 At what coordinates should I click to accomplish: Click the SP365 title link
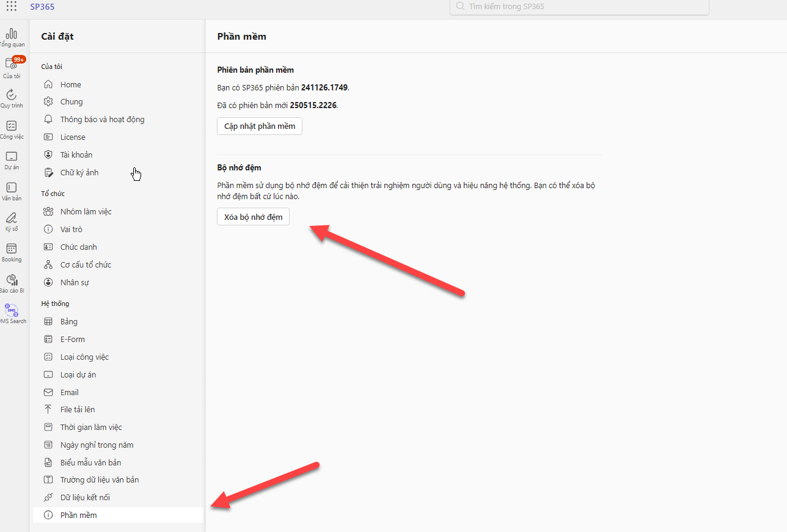[42, 7]
